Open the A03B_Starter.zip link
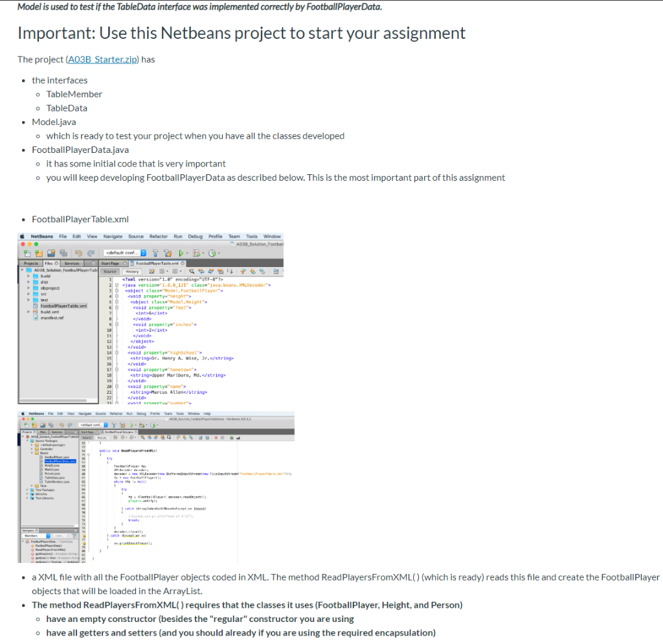 tap(102, 59)
